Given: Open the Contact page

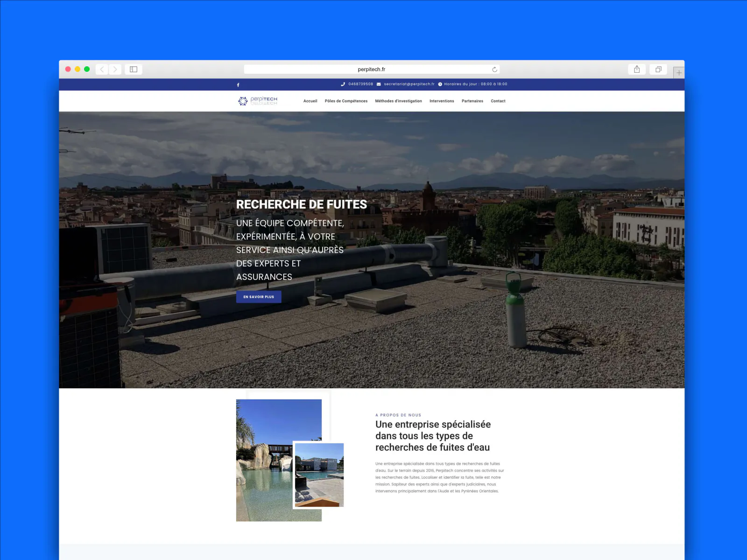Looking at the screenshot, I should 498,101.
